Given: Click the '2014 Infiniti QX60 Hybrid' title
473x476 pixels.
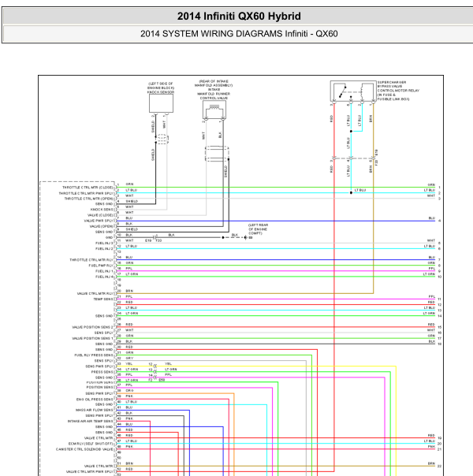Looking at the screenshot, I should coord(239,16).
